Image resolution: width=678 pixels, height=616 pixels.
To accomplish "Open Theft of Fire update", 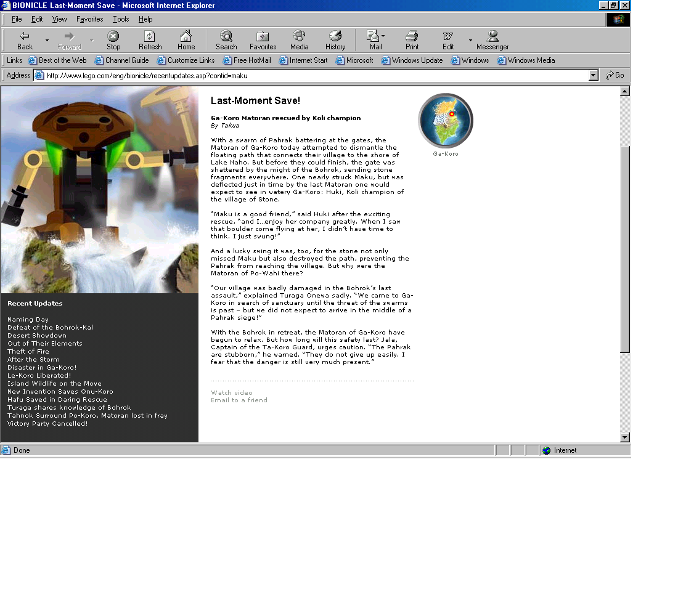I will [x=28, y=352].
